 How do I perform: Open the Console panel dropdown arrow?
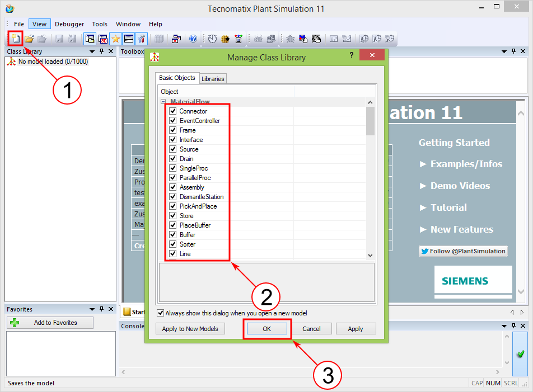pyautogui.click(x=504, y=326)
